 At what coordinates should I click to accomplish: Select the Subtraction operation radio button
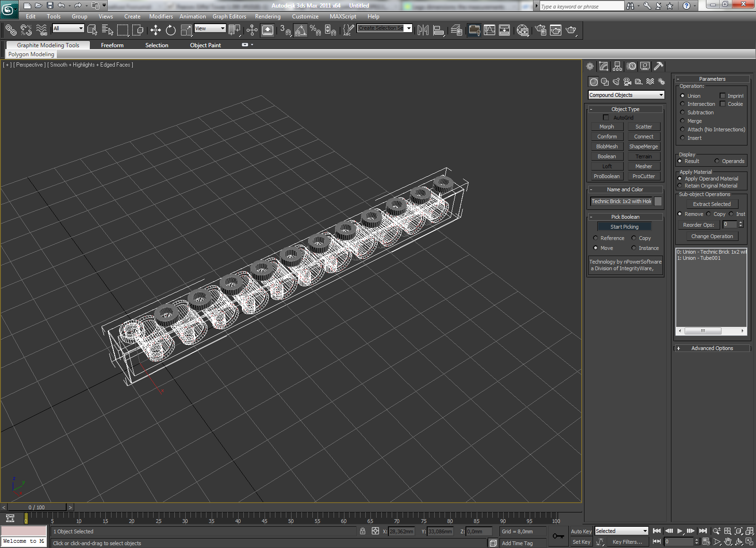[x=682, y=112]
